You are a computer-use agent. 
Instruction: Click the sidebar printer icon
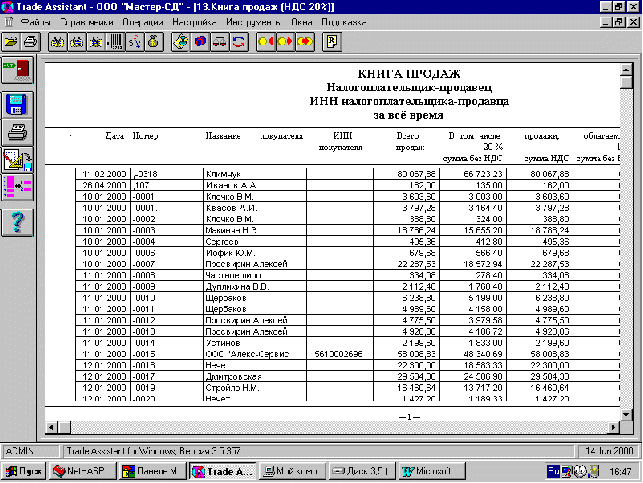pyautogui.click(x=17, y=132)
